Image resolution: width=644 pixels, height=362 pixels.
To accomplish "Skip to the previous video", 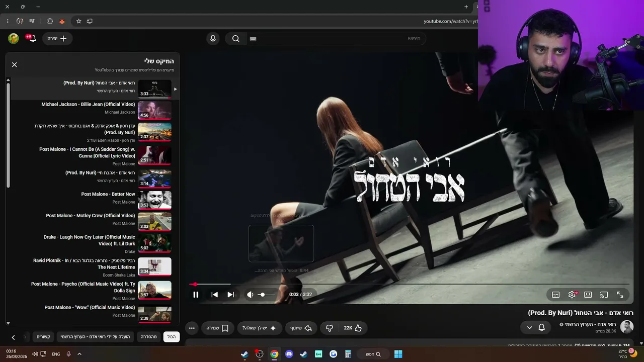I will click(214, 295).
